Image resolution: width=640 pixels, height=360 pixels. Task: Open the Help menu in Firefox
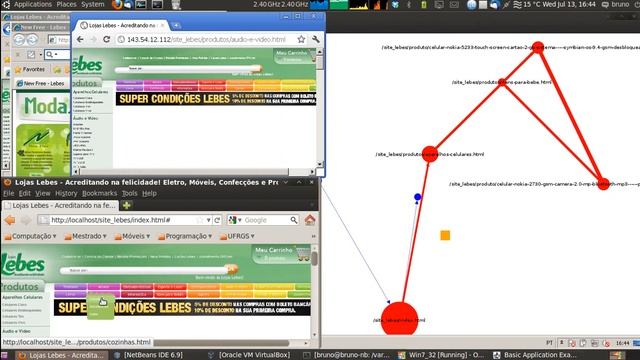pyautogui.click(x=149, y=193)
